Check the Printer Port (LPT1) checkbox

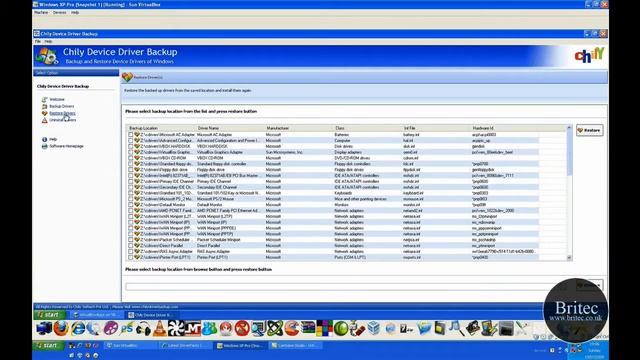[x=131, y=258]
